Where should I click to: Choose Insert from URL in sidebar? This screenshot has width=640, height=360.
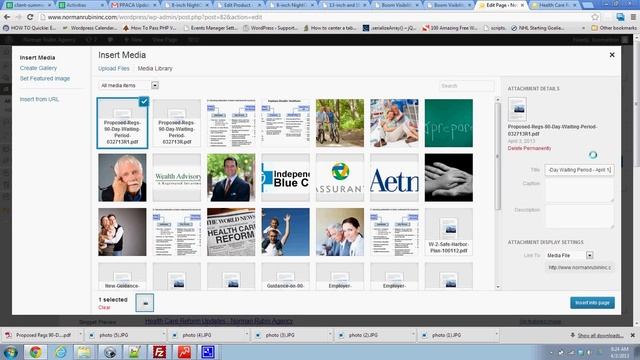pos(39,99)
